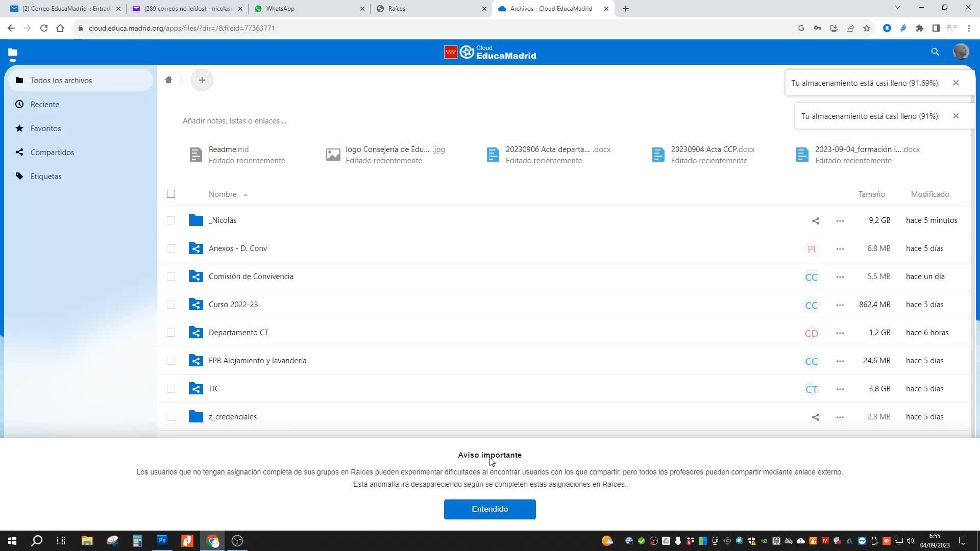Dismiss the 91.69% storage warning

tap(955, 83)
